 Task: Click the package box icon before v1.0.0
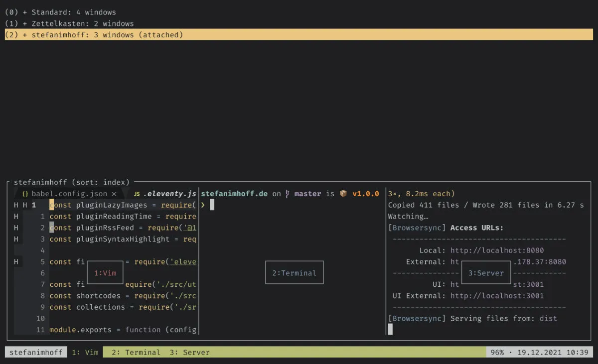pyautogui.click(x=343, y=194)
